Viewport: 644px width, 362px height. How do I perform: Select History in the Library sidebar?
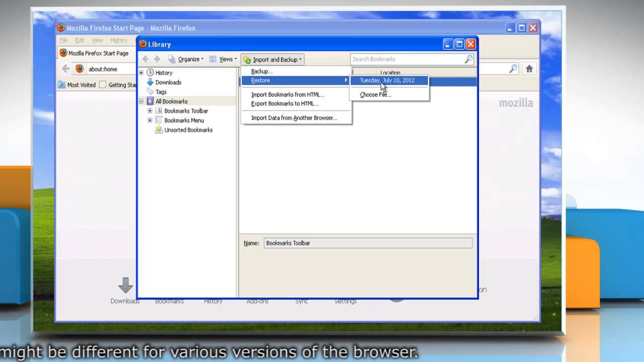tap(164, 73)
